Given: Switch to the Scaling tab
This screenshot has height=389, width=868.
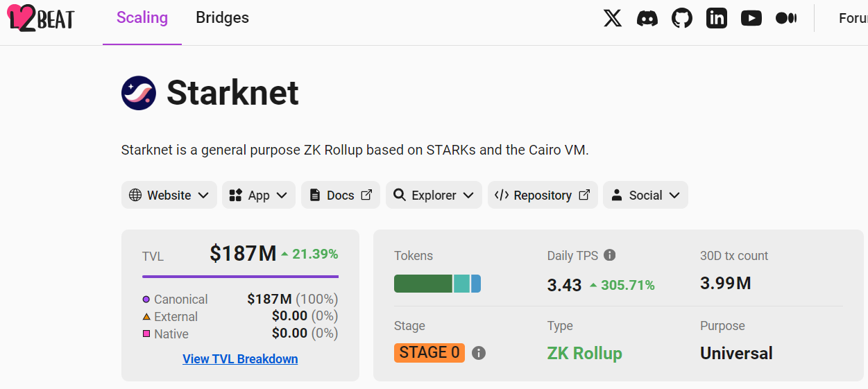Looking at the screenshot, I should click(142, 18).
